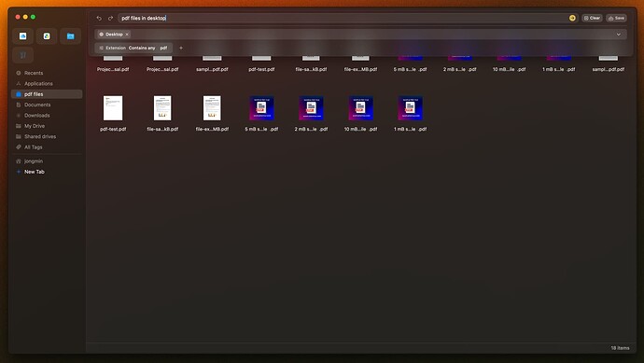
Task: Expand the location bar chevron
Action: (x=619, y=35)
